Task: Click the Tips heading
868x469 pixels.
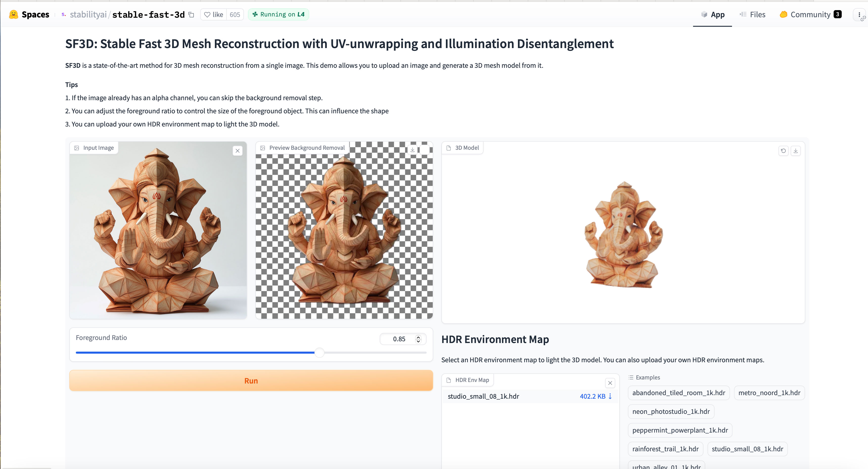Action: point(72,85)
